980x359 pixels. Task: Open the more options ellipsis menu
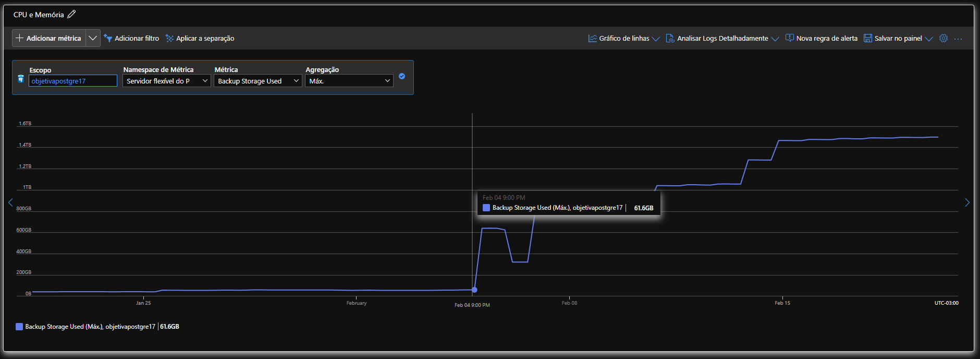pos(958,39)
